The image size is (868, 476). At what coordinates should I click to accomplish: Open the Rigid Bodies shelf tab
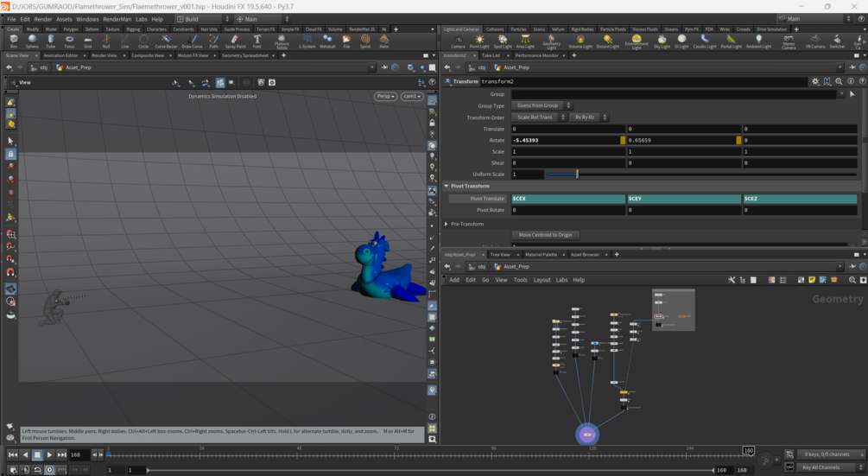coord(582,29)
